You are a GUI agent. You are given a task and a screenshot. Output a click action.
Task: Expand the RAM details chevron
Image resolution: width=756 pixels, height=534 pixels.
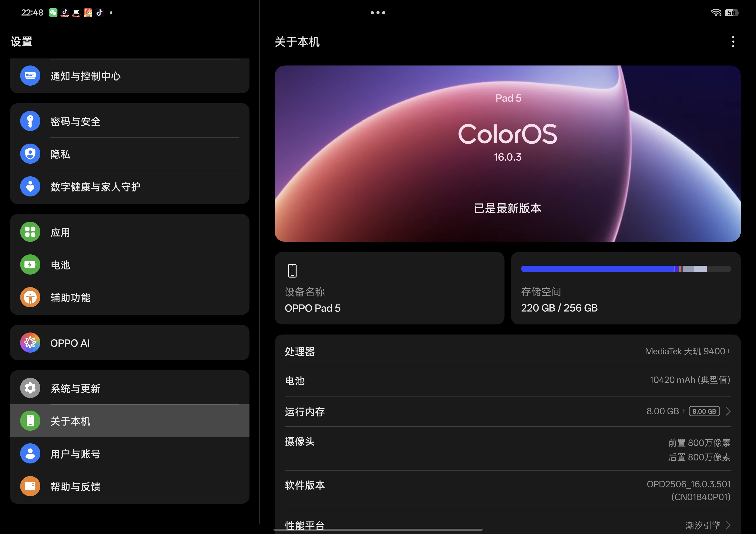click(728, 411)
